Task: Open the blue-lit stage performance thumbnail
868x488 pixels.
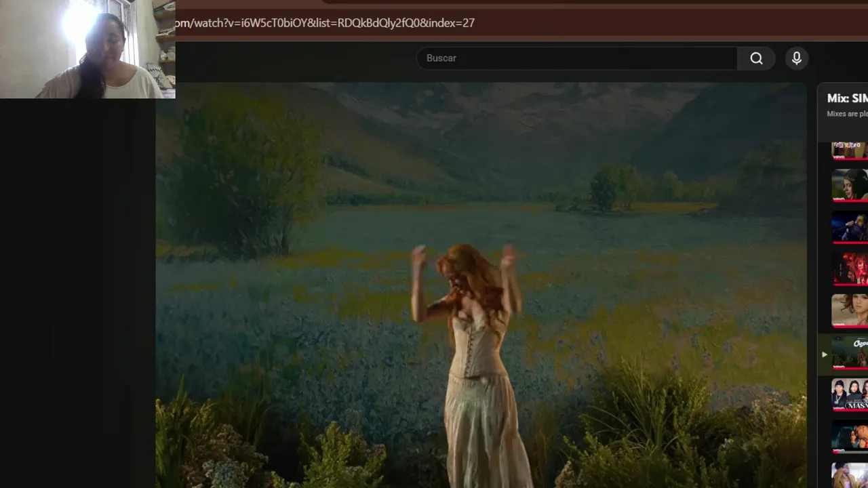Action: [x=850, y=226]
